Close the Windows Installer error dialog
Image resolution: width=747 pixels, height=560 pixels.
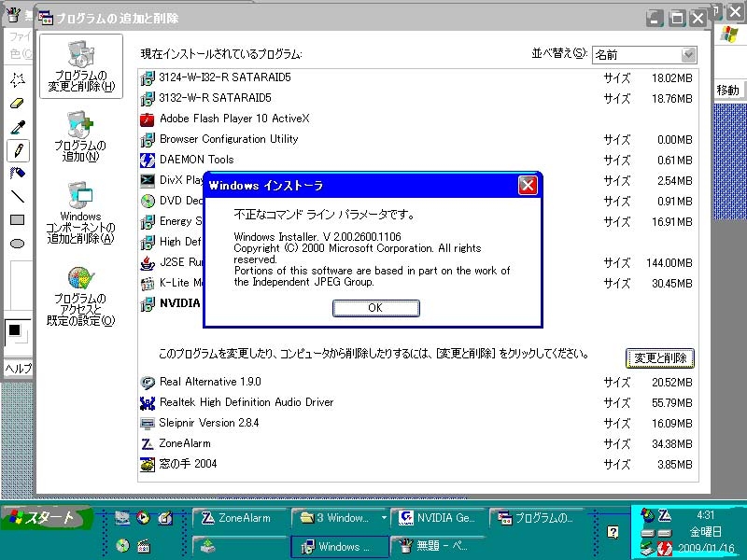click(528, 185)
